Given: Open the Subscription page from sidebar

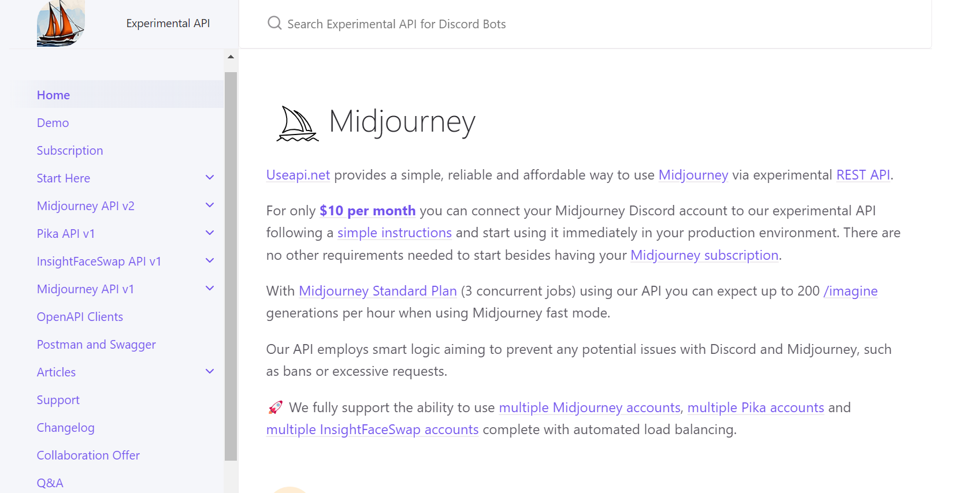Looking at the screenshot, I should (x=70, y=150).
